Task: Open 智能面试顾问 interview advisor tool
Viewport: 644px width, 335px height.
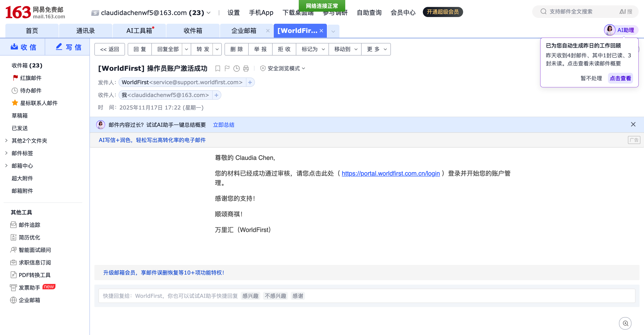Action: 30,250
